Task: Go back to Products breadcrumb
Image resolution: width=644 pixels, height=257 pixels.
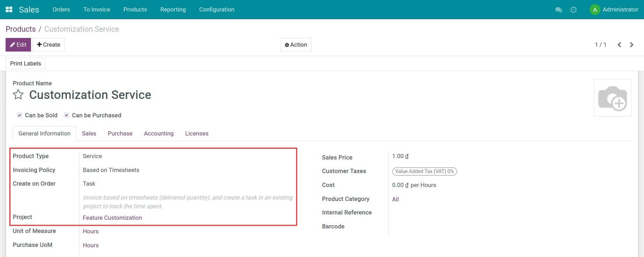Action: coord(21,29)
